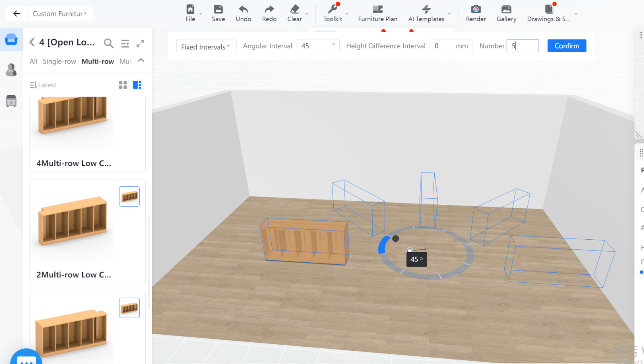Click the Redo arrow icon

pyautogui.click(x=269, y=13)
